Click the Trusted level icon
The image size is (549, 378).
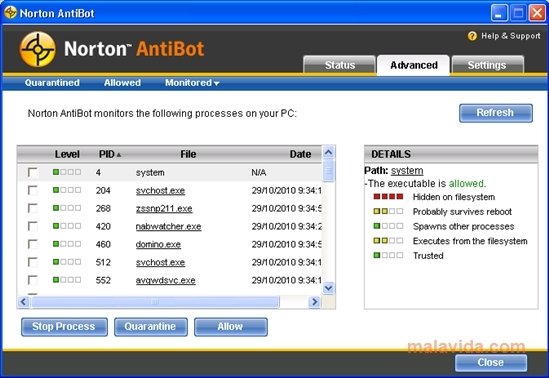388,255
